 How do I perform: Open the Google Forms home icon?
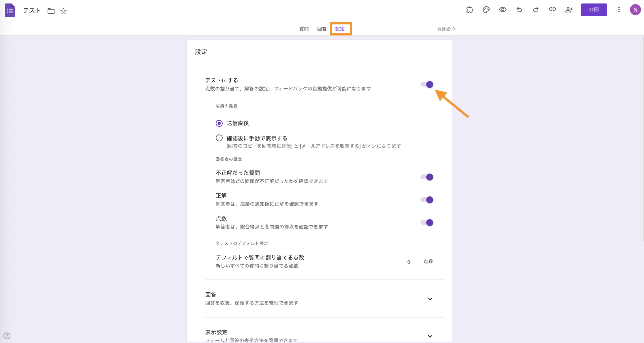pyautogui.click(x=10, y=10)
